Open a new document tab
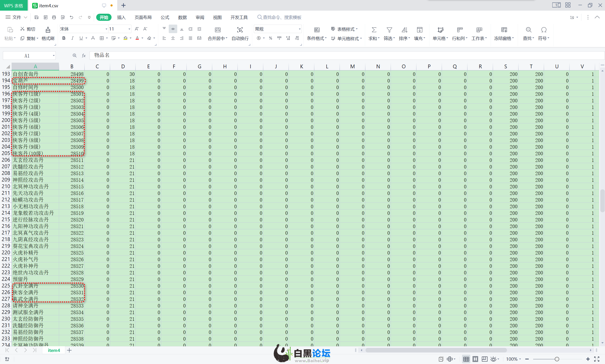 (123, 5)
